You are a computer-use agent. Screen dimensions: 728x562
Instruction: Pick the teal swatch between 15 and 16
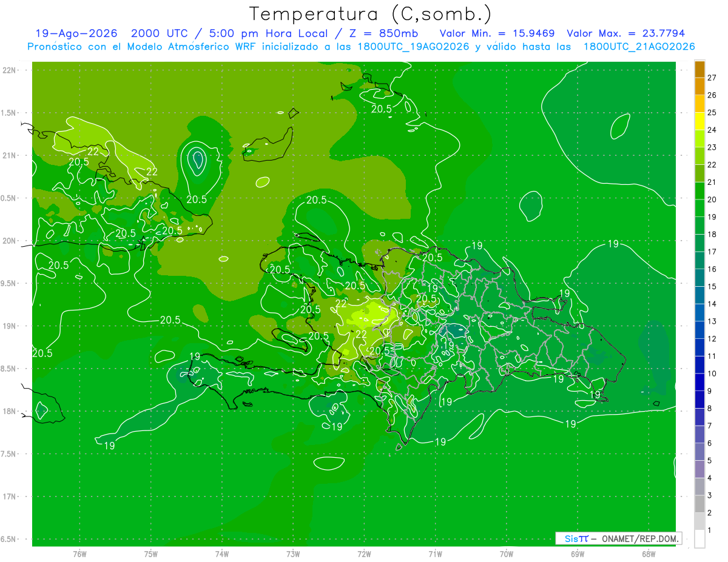pos(699,278)
